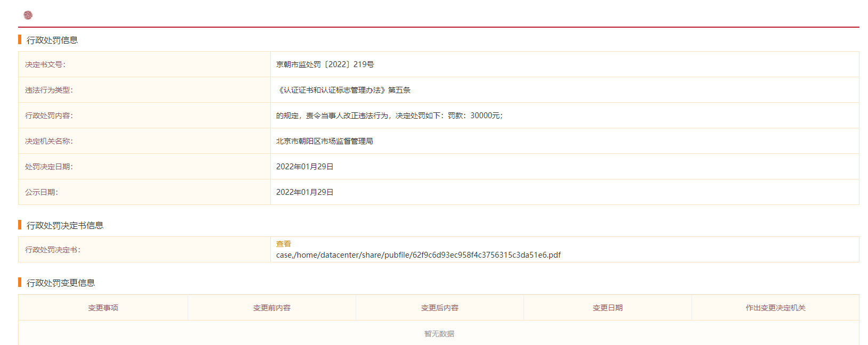Open the 查看 link for the penalty decision
This screenshot has height=345, width=868.
tap(284, 244)
